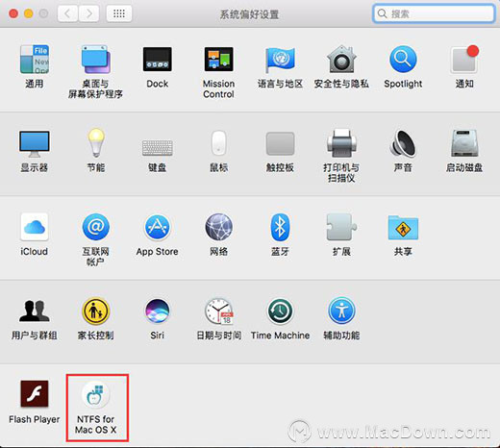Image resolution: width=500 pixels, height=448 pixels.
Task: Click the show-all grid button
Action: click(119, 13)
